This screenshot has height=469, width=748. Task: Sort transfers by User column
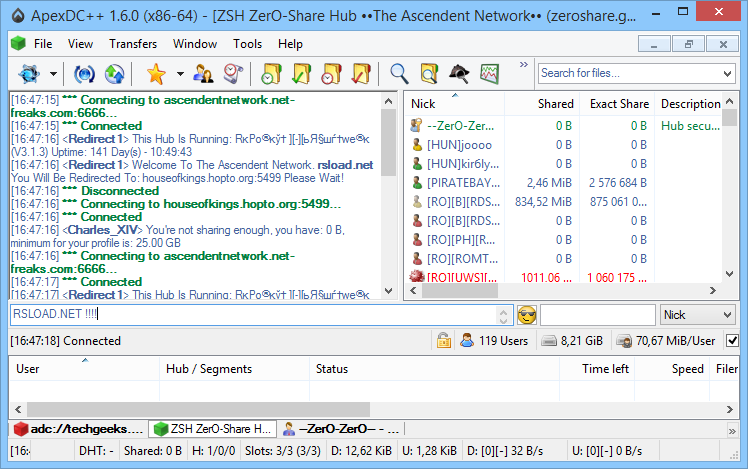pos(84,369)
